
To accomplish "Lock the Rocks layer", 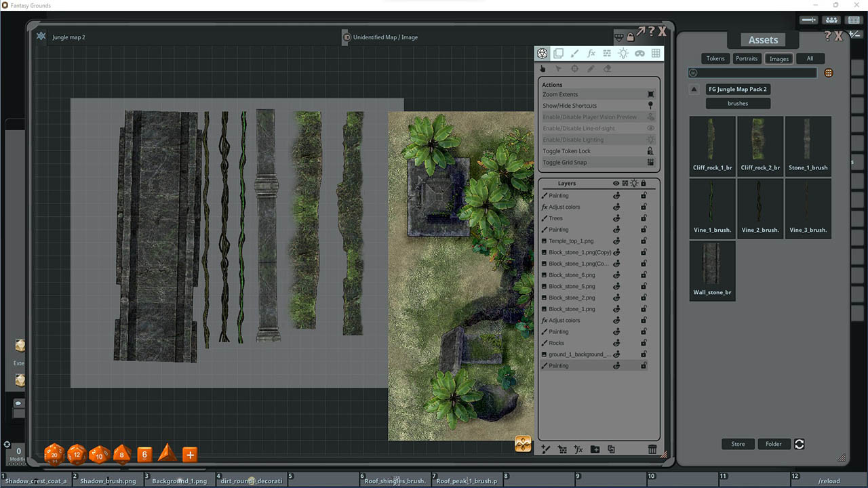I will (x=643, y=342).
